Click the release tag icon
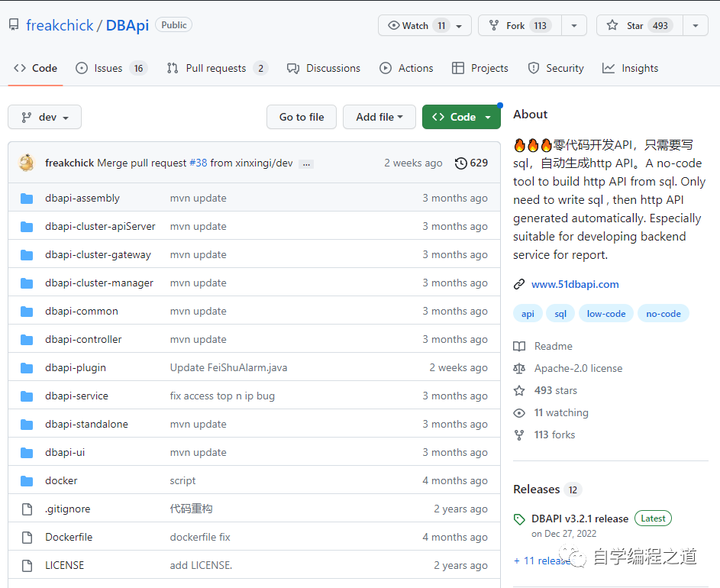Image resolution: width=720 pixels, height=588 pixels. pos(519,519)
